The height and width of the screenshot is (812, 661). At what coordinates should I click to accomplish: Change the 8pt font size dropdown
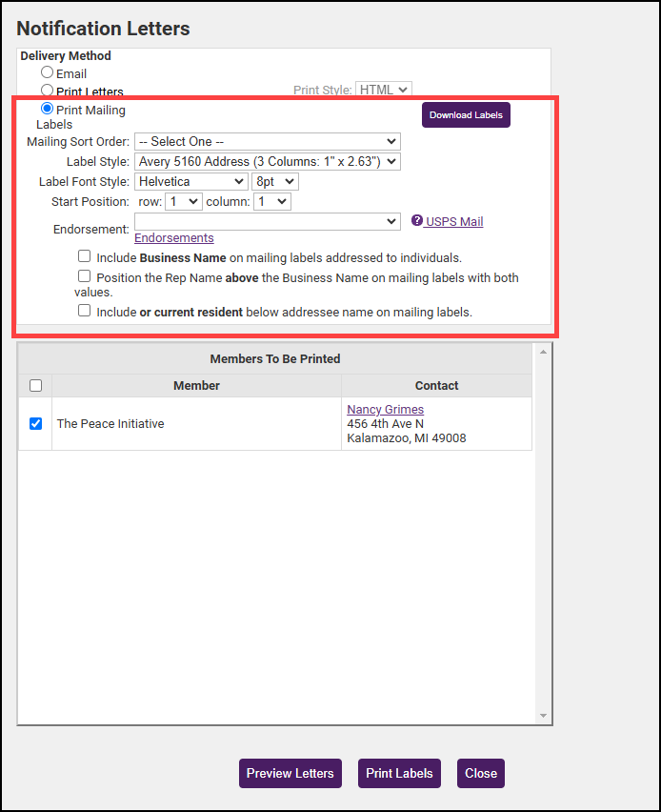274,181
